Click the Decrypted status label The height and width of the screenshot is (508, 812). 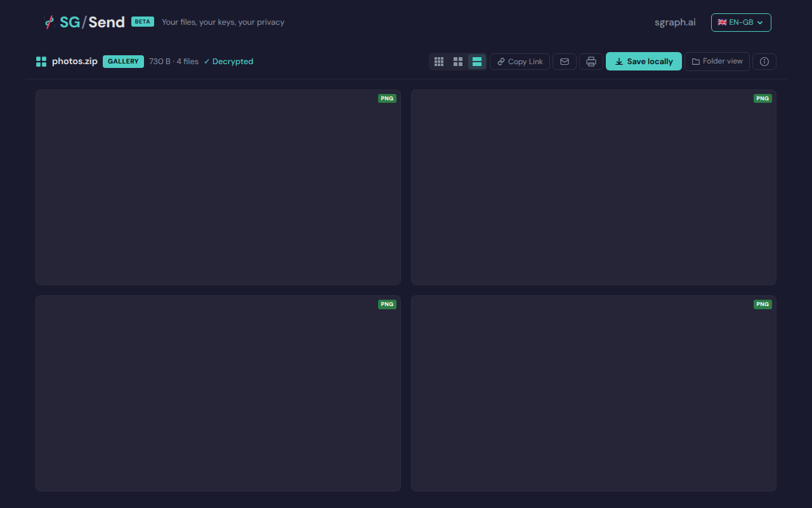click(228, 62)
